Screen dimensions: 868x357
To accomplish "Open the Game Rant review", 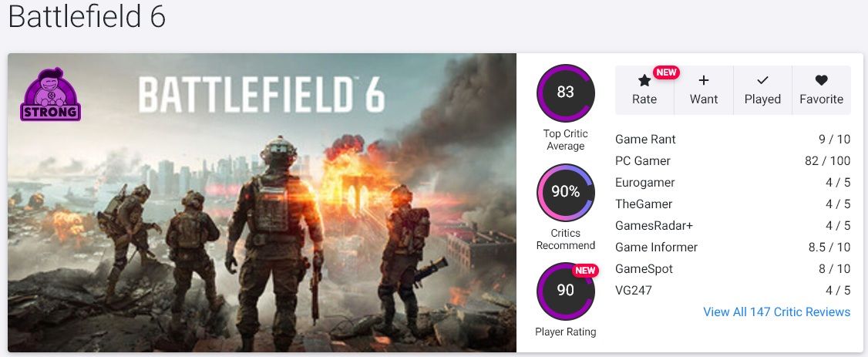I will coord(645,140).
